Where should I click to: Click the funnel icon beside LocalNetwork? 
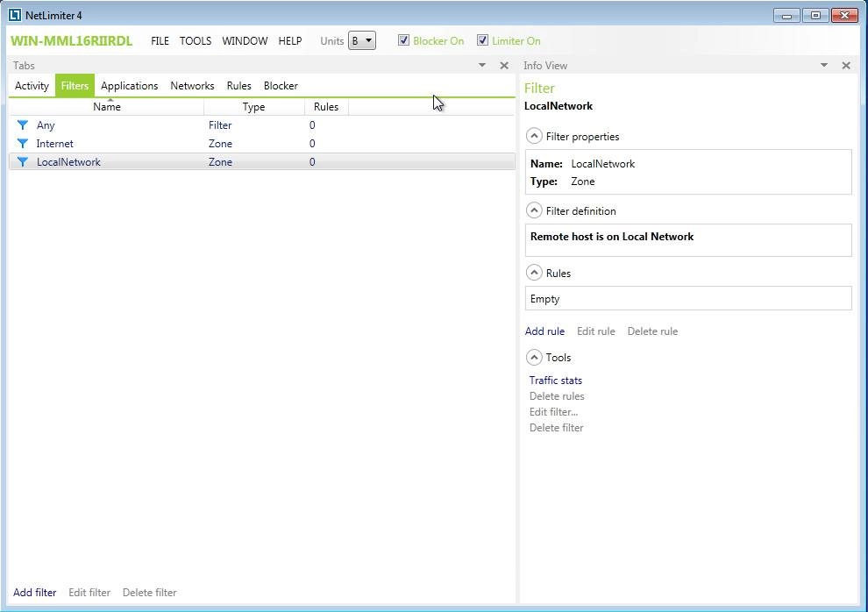click(x=23, y=161)
